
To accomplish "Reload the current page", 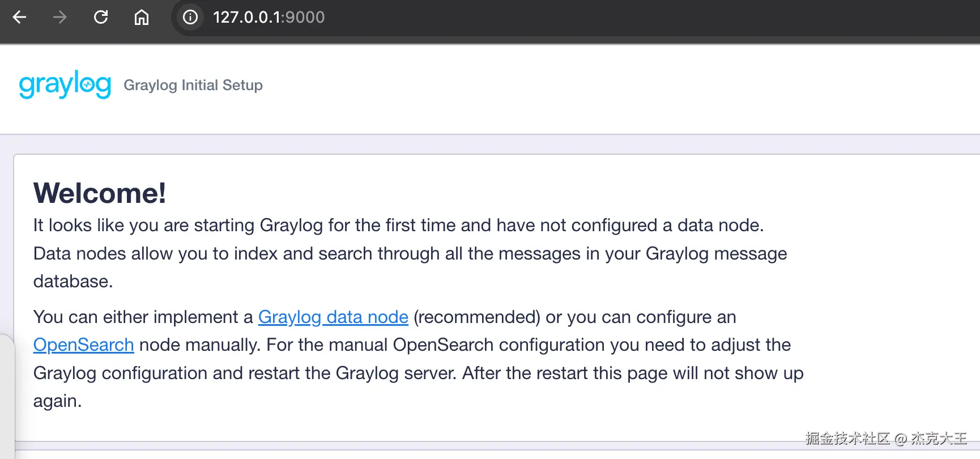I will pos(101,18).
